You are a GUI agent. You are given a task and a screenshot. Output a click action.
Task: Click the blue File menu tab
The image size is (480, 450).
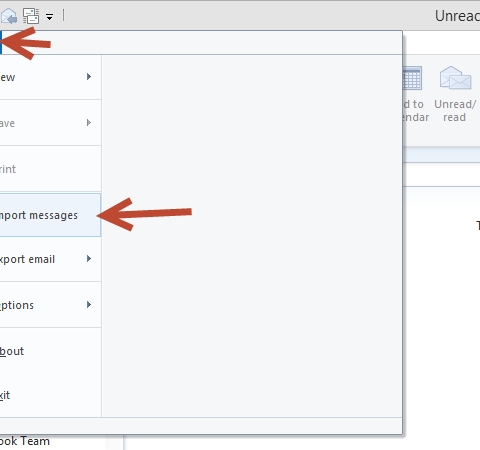click(x=1, y=42)
